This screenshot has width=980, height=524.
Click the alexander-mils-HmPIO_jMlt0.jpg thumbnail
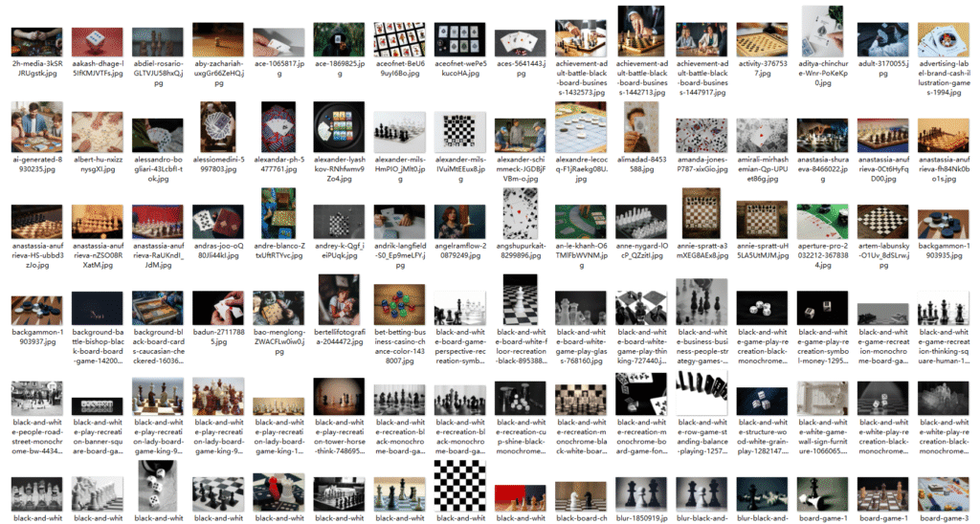(x=400, y=132)
